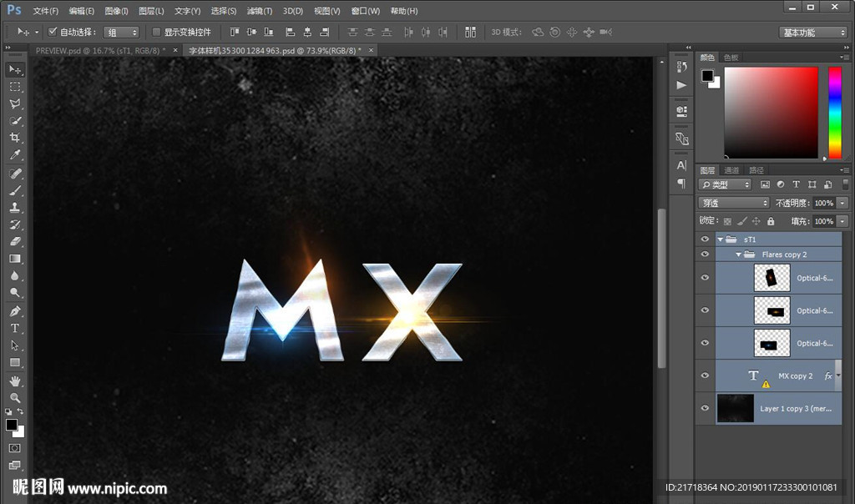Open the 滤镜(T) menu

click(x=259, y=11)
